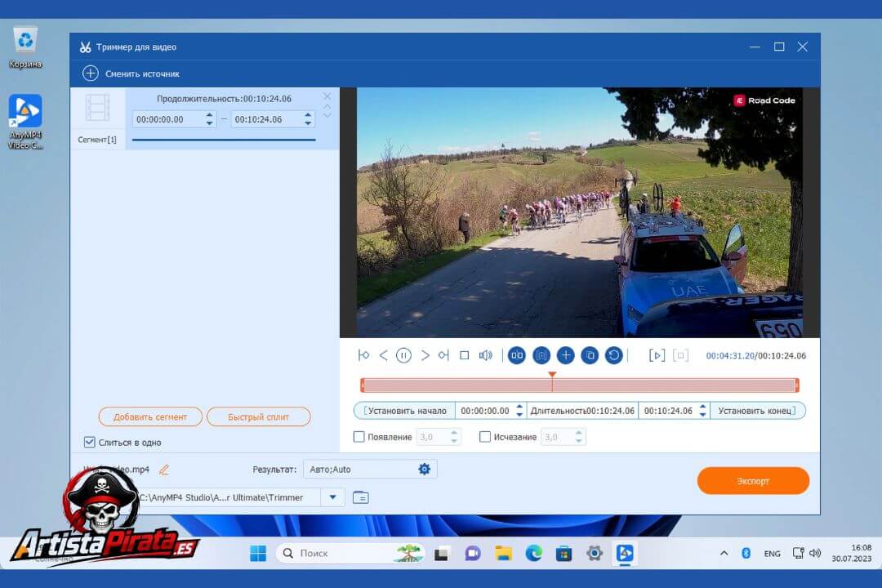Click the video preview frame
The width and height of the screenshot is (882, 588).
pyautogui.click(x=579, y=212)
